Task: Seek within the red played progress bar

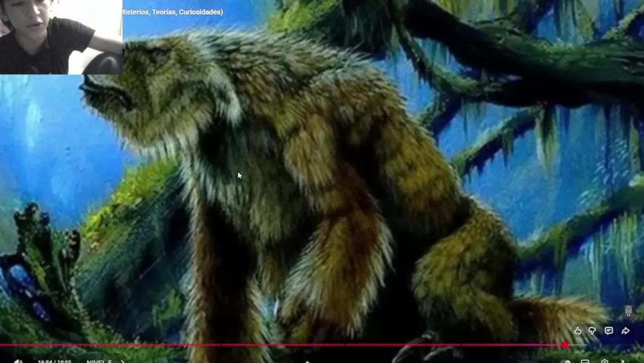Action: click(x=282, y=345)
